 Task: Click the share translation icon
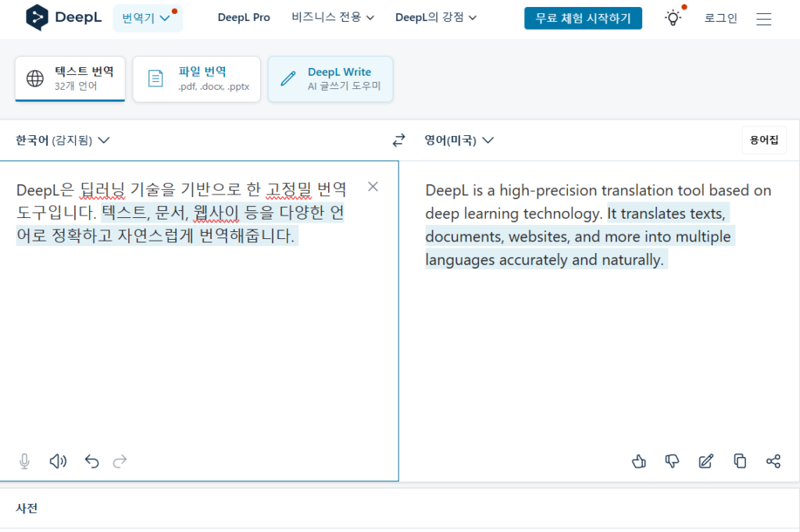tap(773, 461)
